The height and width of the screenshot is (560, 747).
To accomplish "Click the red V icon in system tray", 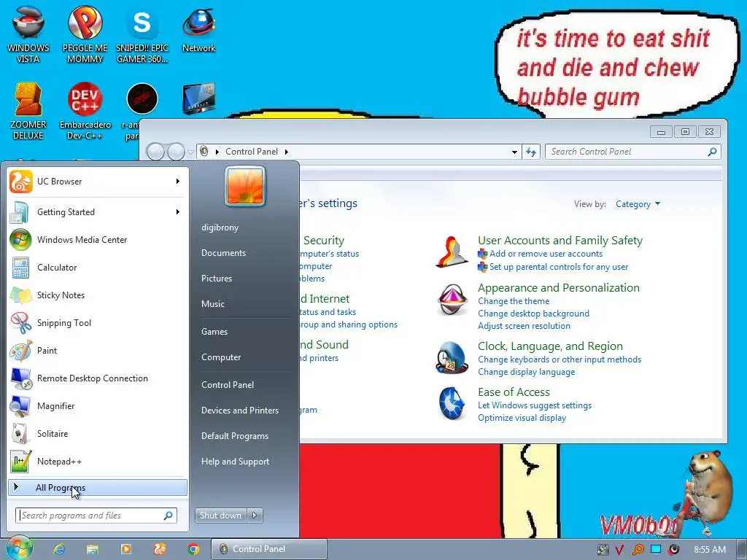I will (619, 550).
